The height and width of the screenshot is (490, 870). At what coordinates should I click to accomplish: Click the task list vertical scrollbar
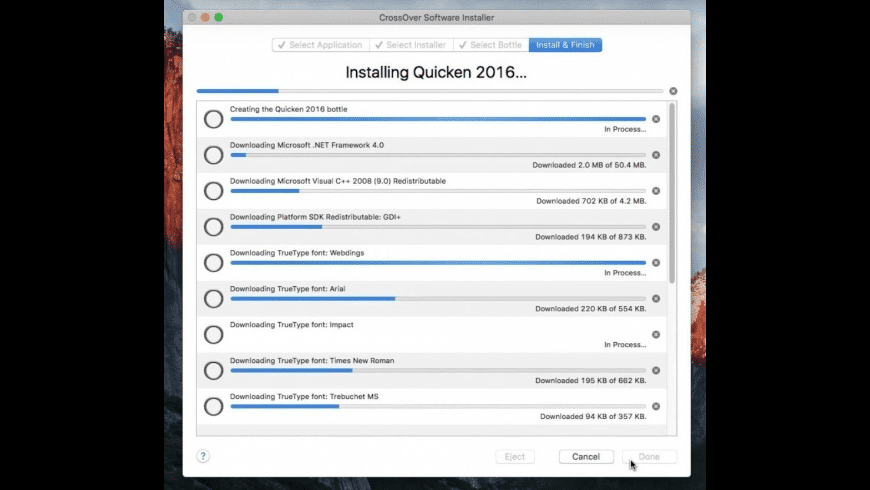672,193
